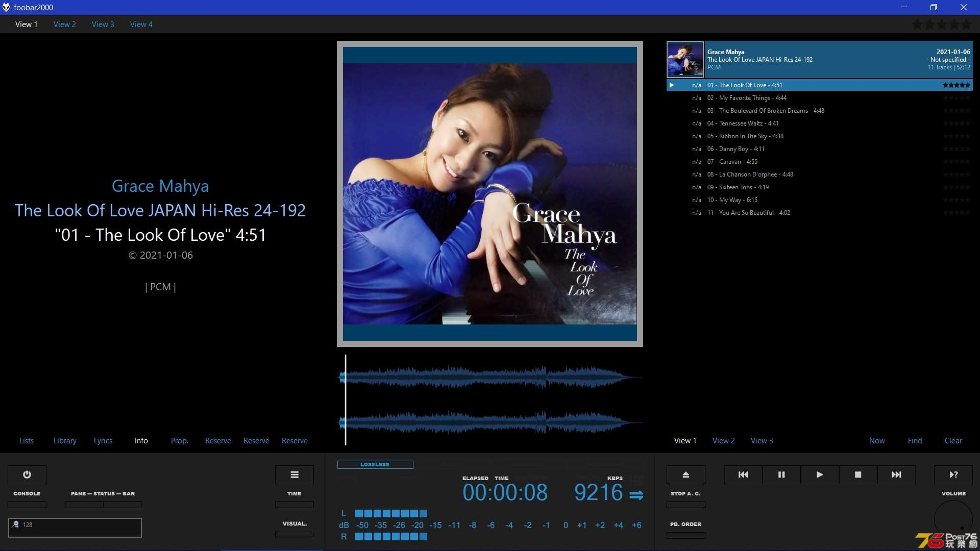Open the Library tab in the left panel
Screen dimensions: 980x551
(x=65, y=440)
